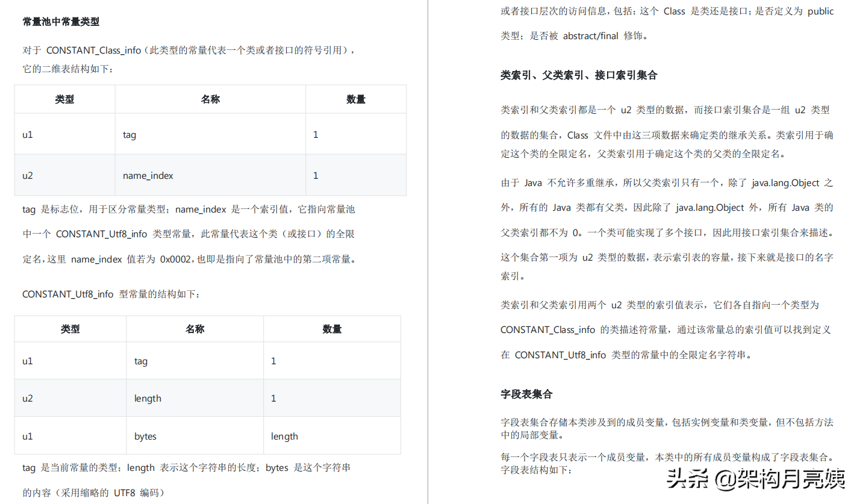Click 类型 header in the Utf8_info table
860x504 pixels.
70,329
